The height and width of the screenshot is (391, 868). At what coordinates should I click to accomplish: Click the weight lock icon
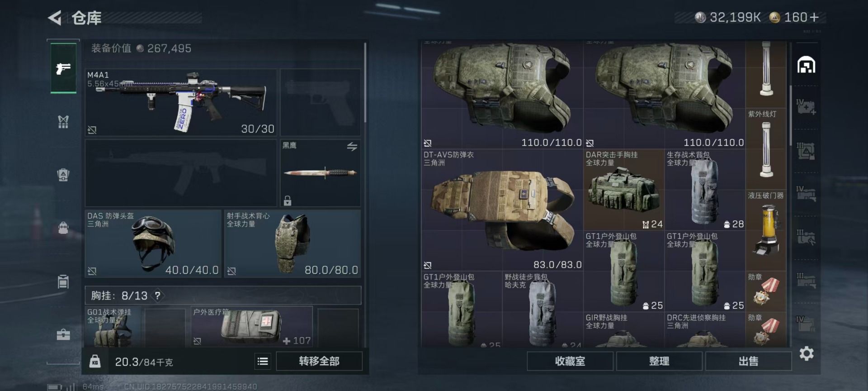[x=95, y=361]
